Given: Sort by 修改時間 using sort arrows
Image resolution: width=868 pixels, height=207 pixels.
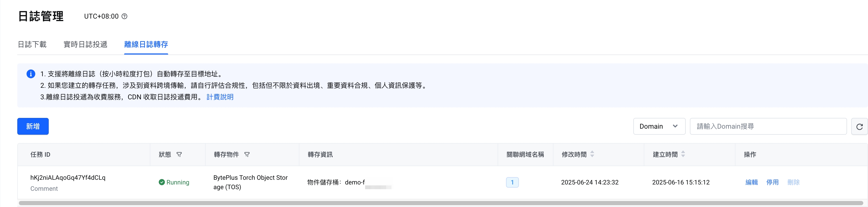Looking at the screenshot, I should point(592,154).
